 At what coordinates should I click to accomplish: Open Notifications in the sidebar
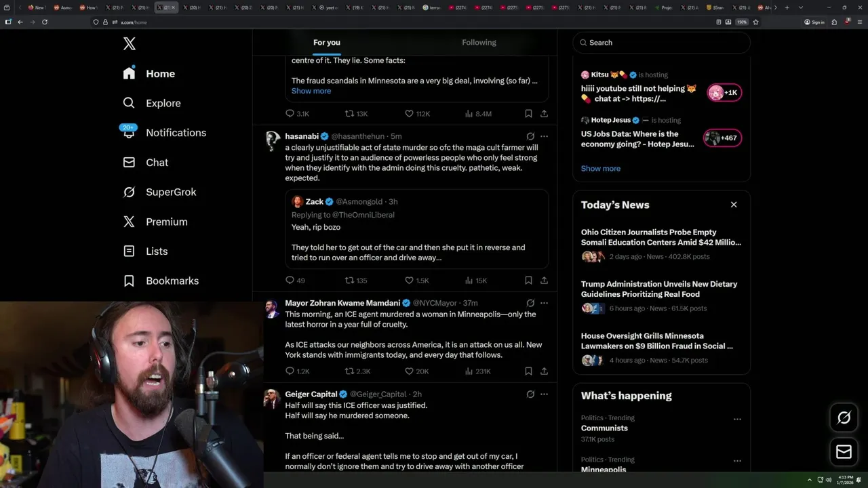(165, 133)
